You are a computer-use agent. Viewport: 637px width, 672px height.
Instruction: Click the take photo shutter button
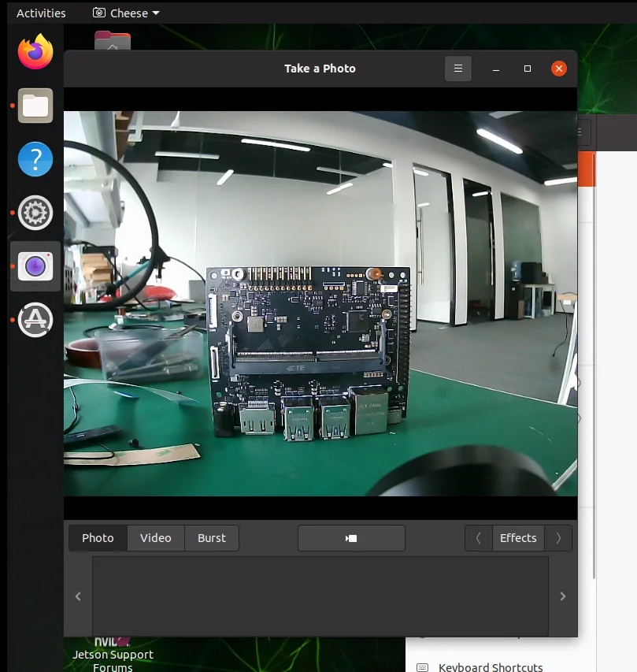[351, 538]
